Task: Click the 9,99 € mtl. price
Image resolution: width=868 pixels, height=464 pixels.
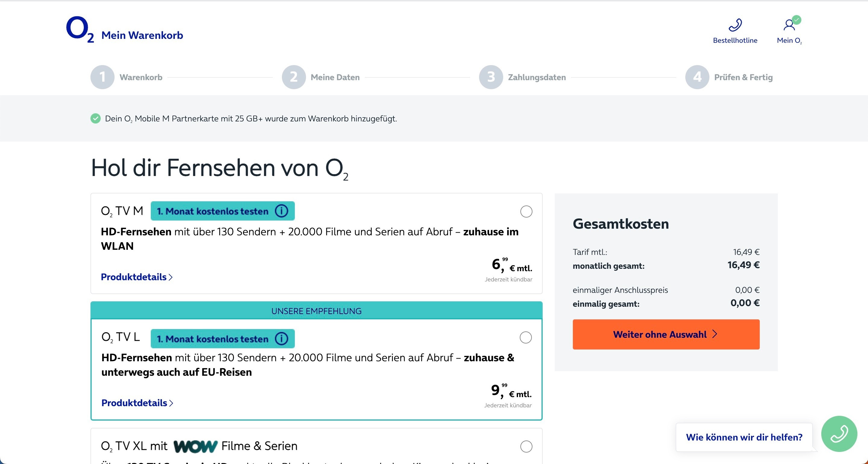Action: [x=511, y=391]
